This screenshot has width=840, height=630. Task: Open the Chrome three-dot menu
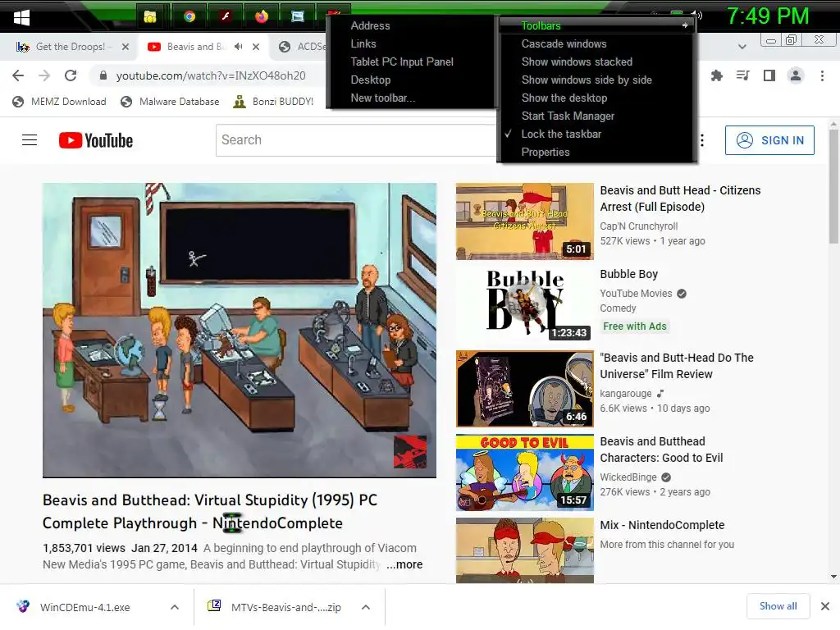(x=822, y=75)
